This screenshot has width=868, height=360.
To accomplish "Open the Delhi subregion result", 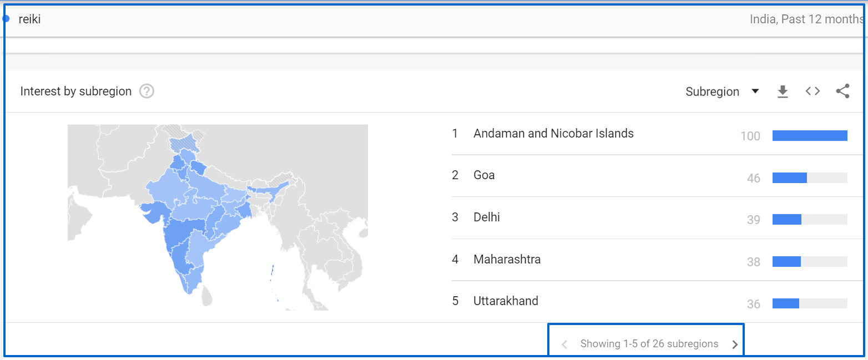I will pyautogui.click(x=650, y=217).
